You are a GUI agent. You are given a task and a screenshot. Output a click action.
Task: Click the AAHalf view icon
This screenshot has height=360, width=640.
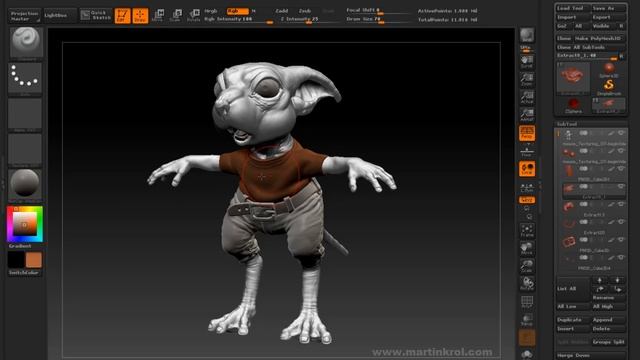(527, 115)
